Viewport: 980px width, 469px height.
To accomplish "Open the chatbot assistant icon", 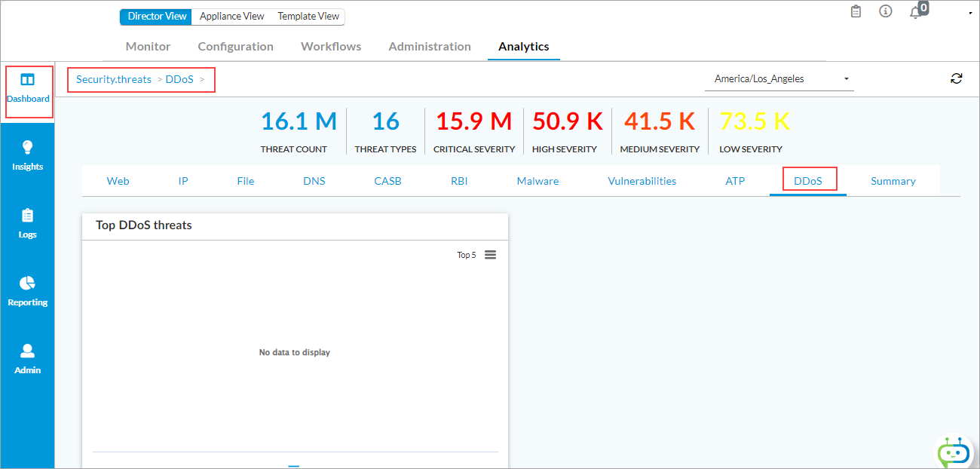I will tap(954, 452).
